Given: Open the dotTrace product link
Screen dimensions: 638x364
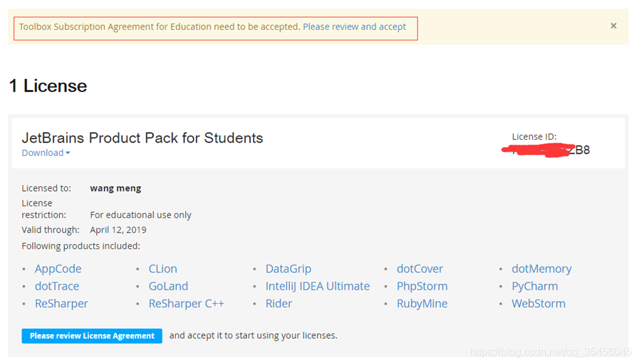Looking at the screenshot, I should (x=56, y=286).
